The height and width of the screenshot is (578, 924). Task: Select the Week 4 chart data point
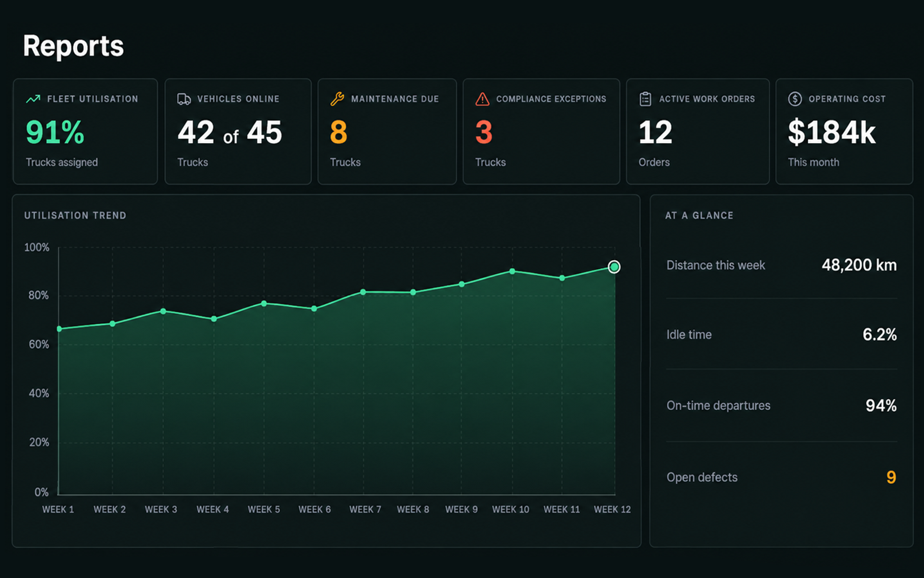(x=214, y=319)
